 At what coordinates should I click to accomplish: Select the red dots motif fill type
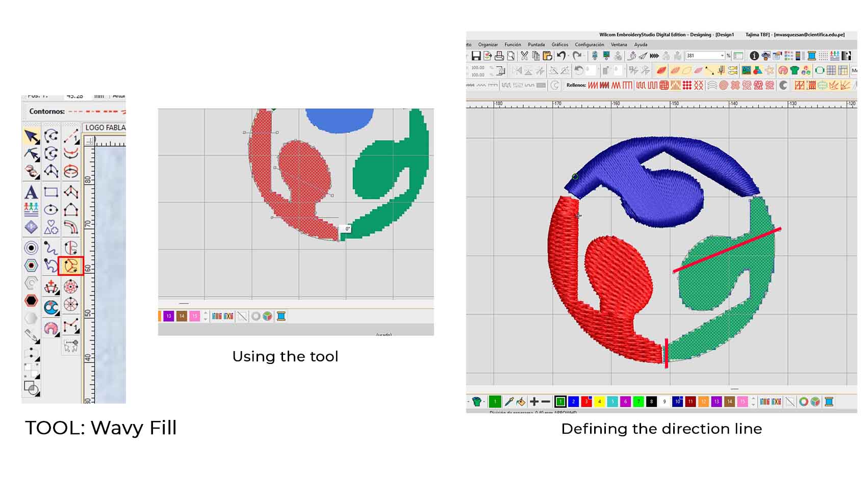click(x=687, y=85)
